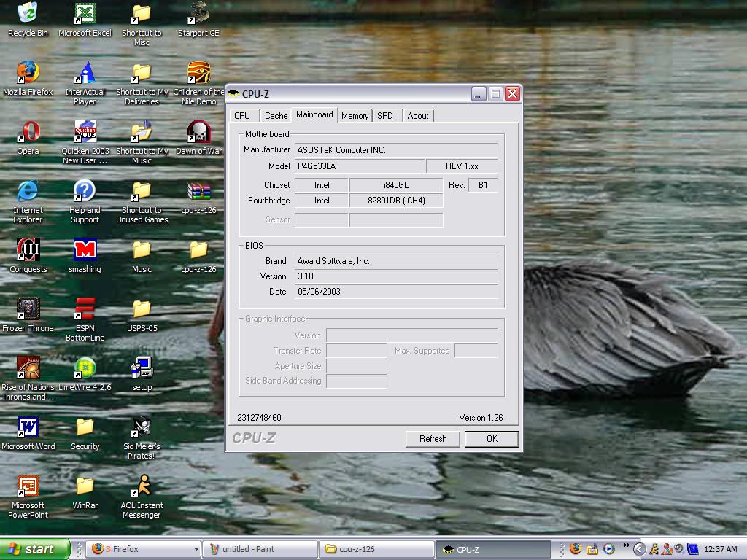Open the About tab in CPU-Z
Screen dimensions: 747x560
pos(418,116)
